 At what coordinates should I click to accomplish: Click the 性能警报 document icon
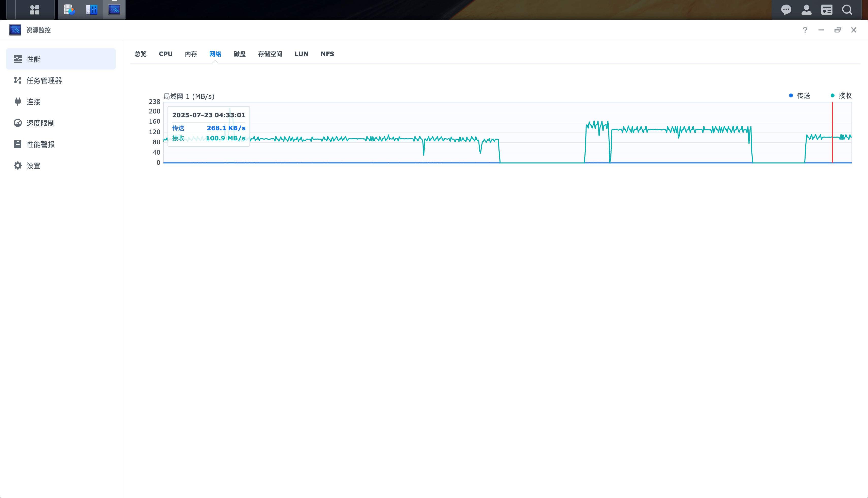pyautogui.click(x=18, y=144)
